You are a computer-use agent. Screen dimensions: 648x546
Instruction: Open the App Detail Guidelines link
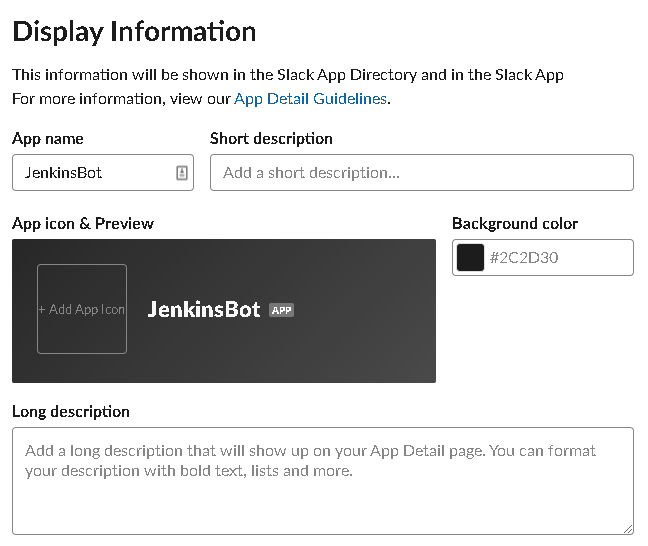coord(310,99)
